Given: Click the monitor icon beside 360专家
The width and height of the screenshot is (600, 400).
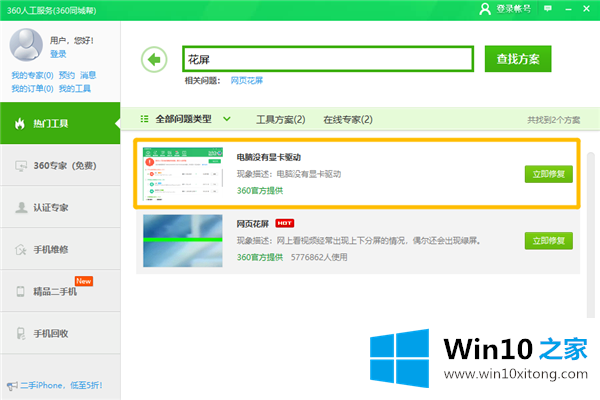Looking at the screenshot, I should [21, 166].
